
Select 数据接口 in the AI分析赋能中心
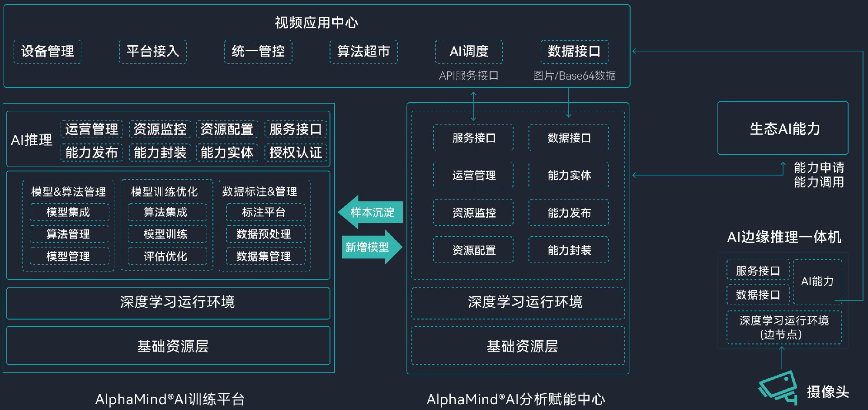click(x=569, y=138)
